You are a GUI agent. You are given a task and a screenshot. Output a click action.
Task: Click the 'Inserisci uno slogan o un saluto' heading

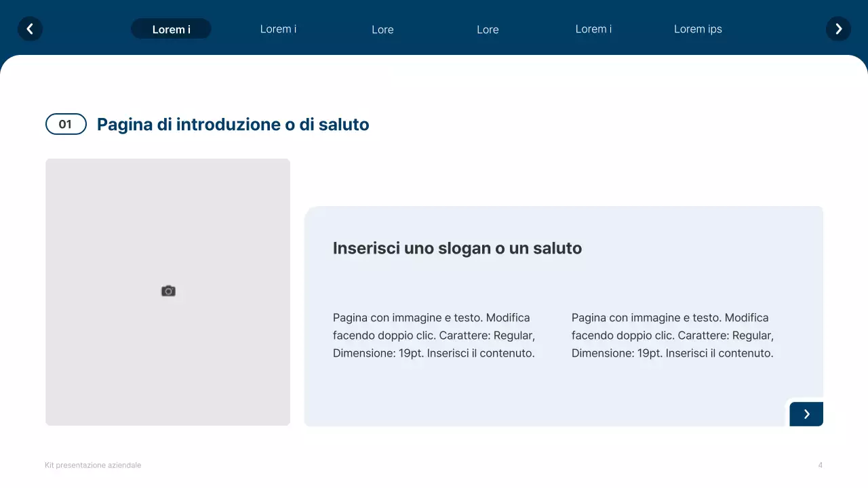pos(457,248)
